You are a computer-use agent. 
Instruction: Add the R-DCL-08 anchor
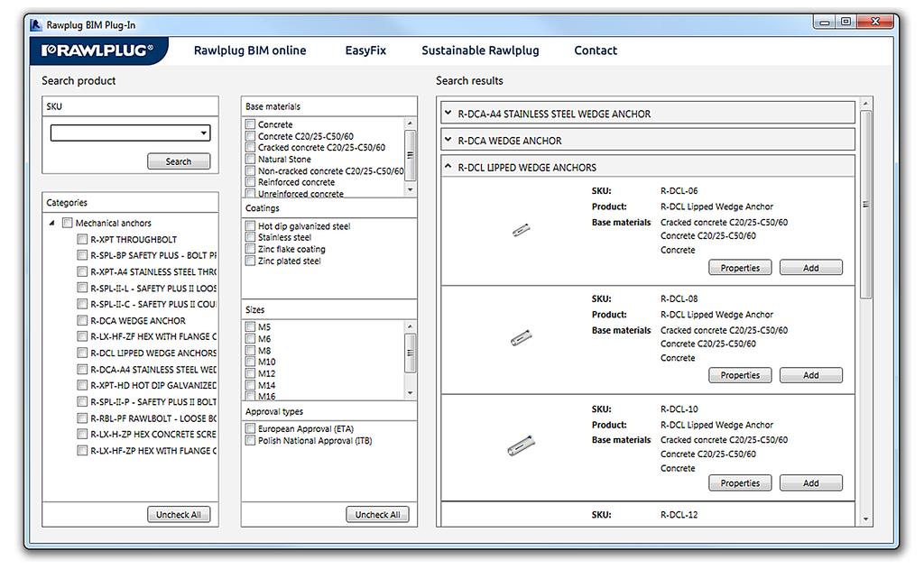[811, 375]
